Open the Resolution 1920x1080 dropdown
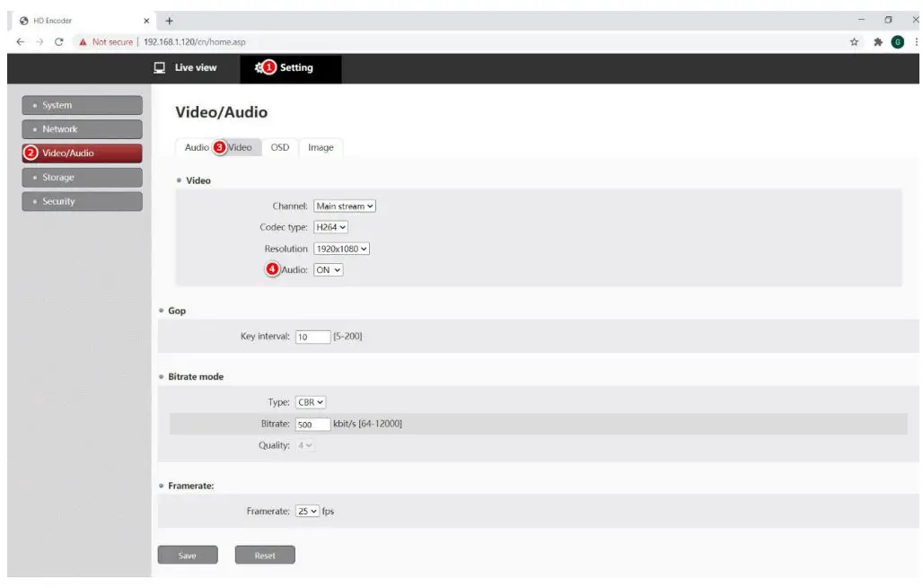Image resolution: width=923 pixels, height=588 pixels. 341,249
